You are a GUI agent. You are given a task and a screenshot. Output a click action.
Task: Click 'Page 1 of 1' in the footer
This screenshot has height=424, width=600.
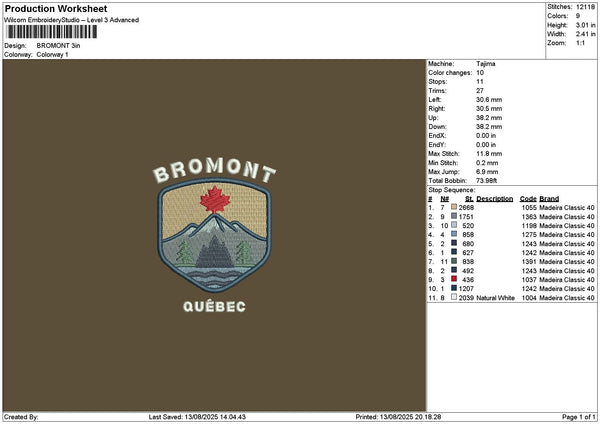click(x=579, y=417)
